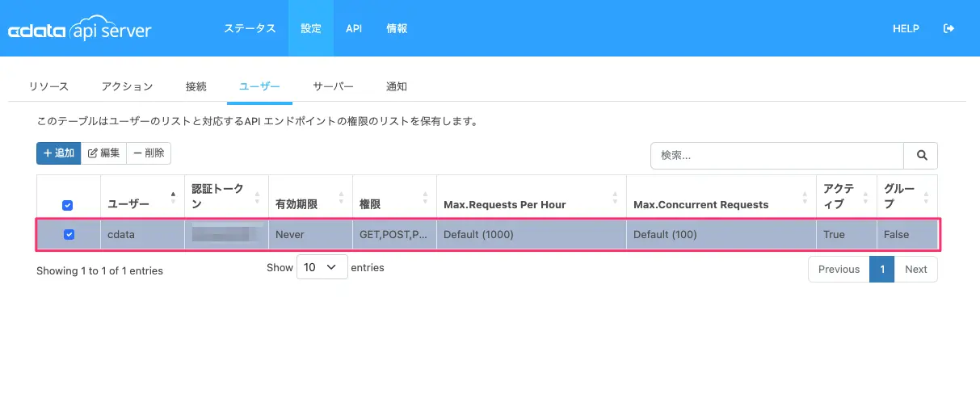Sort by Max.Concurrent Requests arrows
The height and width of the screenshot is (402, 980).
pyautogui.click(x=805, y=196)
